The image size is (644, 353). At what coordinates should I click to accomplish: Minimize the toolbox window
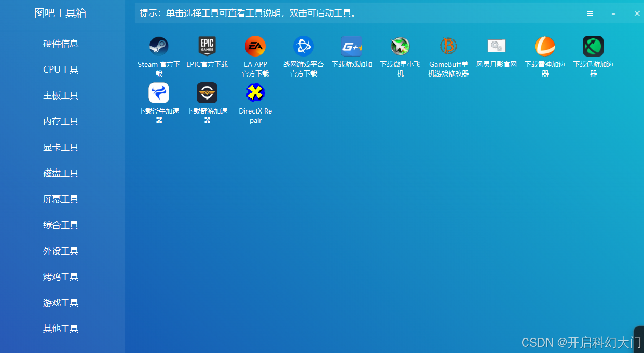pos(613,14)
